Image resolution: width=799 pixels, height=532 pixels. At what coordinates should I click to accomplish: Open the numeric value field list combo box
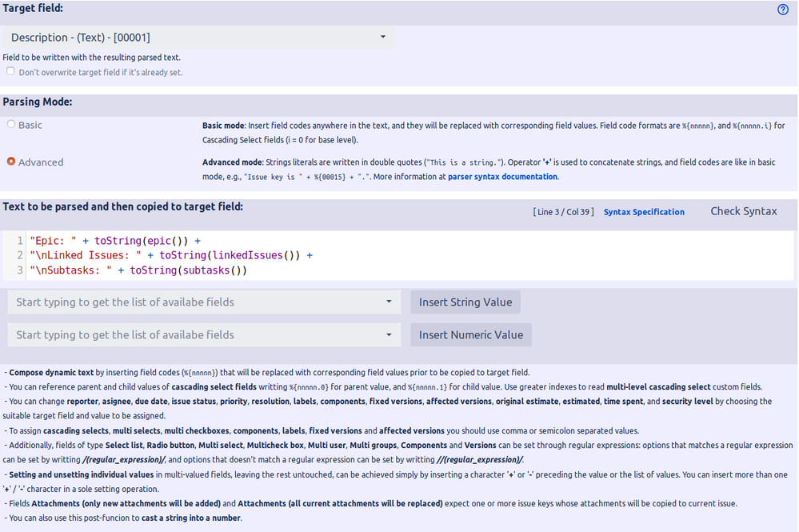pos(204,334)
